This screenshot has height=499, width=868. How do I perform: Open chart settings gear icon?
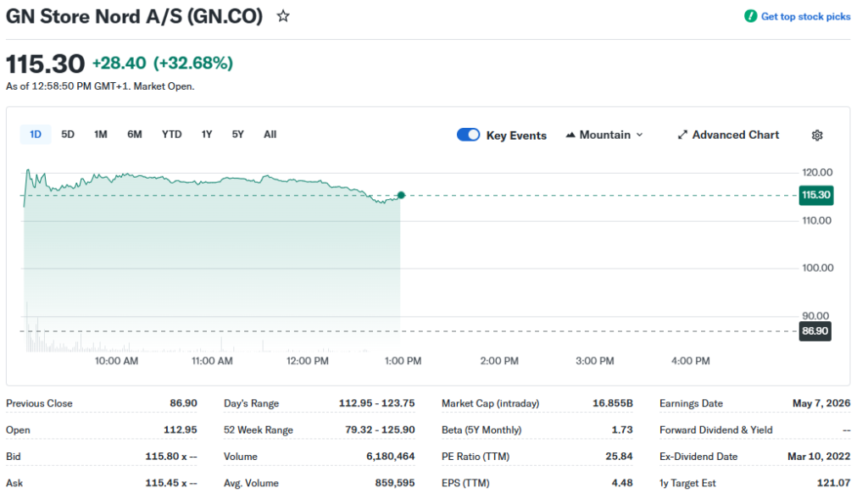point(817,136)
